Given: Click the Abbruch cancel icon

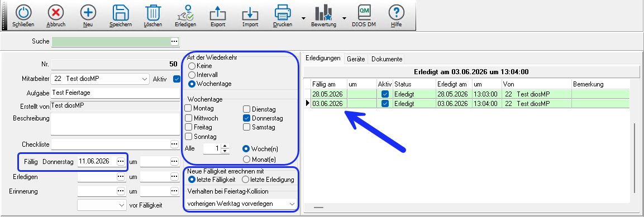Looking at the screenshot, I should click(x=55, y=13).
